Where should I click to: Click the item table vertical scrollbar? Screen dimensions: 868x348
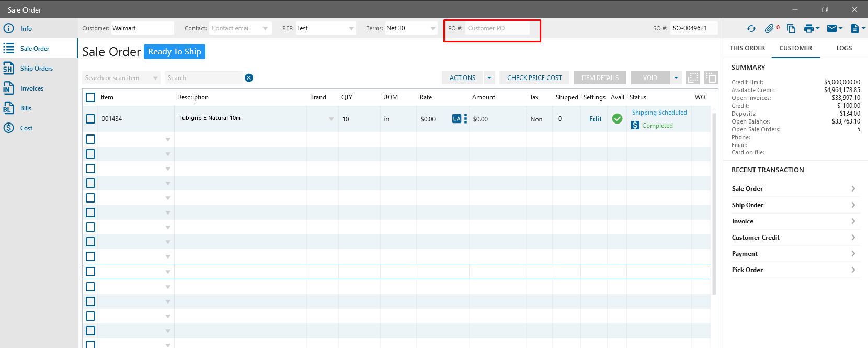point(714,203)
